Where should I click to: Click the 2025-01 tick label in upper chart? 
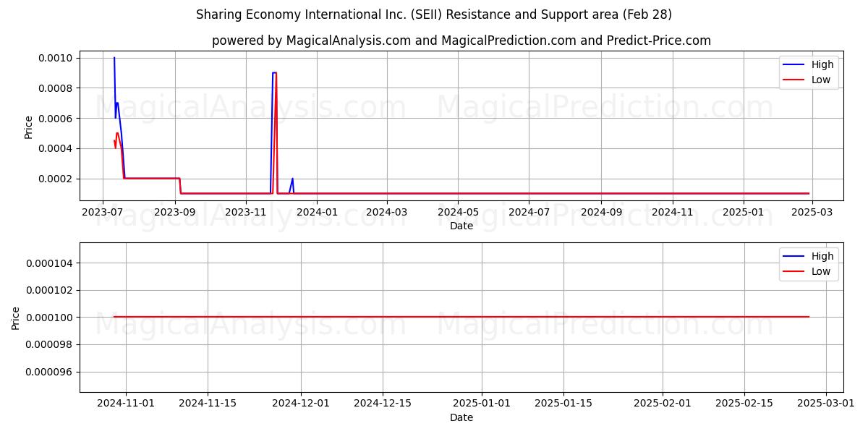tap(744, 212)
